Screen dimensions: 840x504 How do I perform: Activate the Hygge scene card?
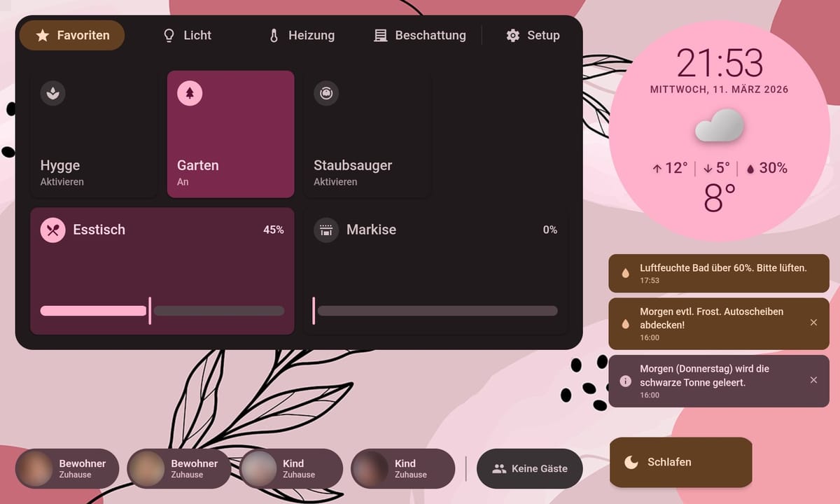94,134
